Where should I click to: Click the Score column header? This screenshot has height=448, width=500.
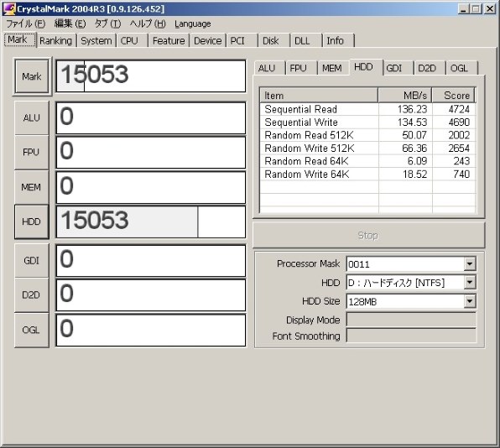pos(454,96)
